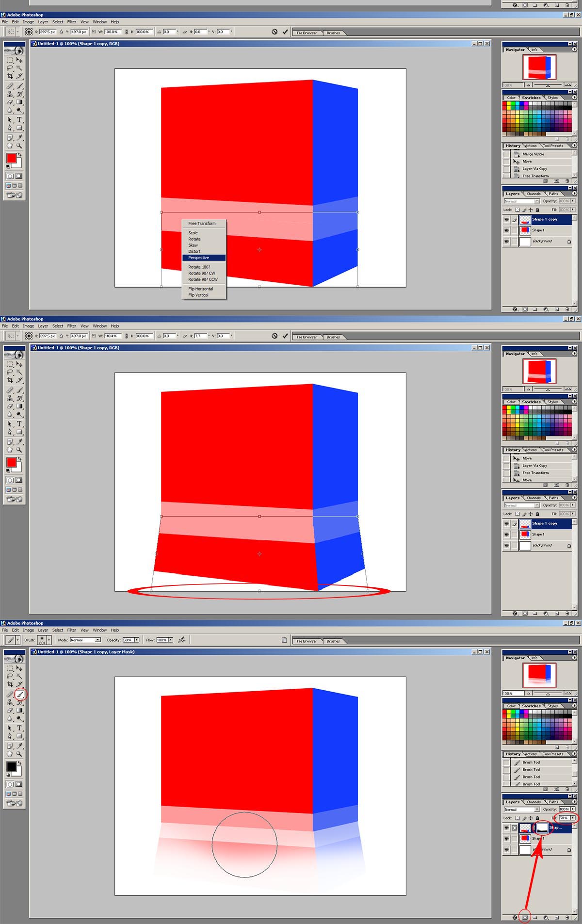
Task: Select the Type tool in middle screenshot toolbox
Action: pos(19,424)
